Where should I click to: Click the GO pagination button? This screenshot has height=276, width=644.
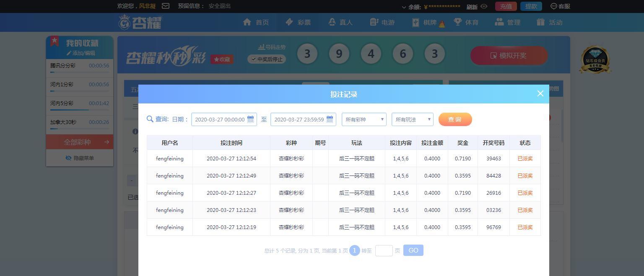(413, 250)
